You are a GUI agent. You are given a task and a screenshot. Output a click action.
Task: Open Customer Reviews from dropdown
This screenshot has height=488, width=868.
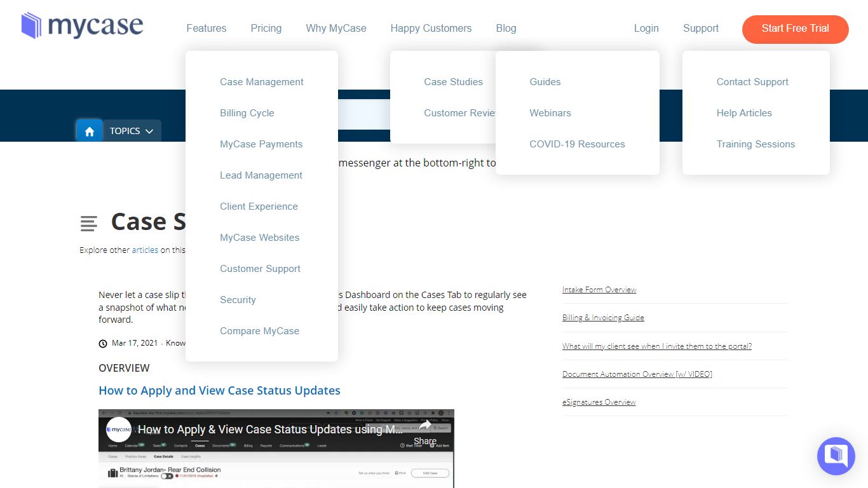point(460,113)
